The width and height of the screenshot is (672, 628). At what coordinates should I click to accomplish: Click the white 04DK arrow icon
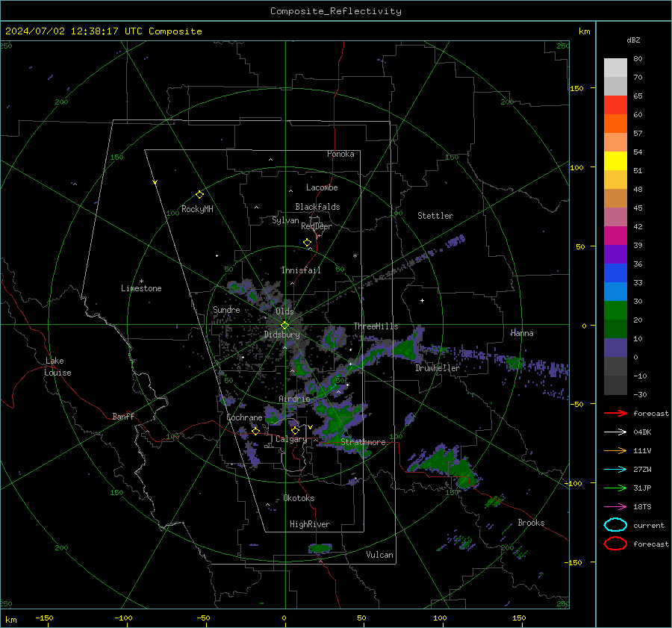click(615, 432)
